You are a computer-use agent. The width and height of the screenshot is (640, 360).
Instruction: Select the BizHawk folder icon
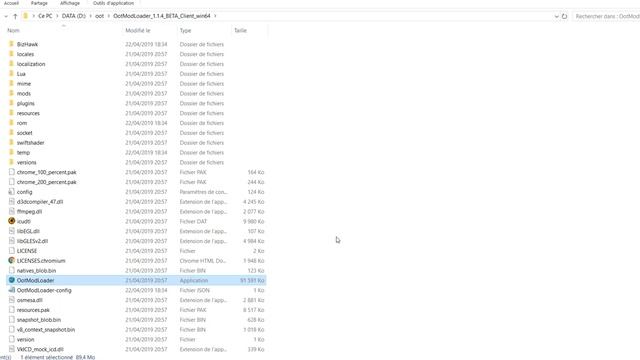point(11,44)
